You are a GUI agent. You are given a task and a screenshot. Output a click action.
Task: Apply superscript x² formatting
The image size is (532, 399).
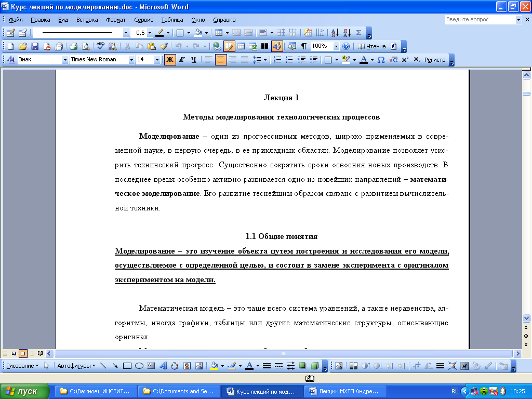[x=405, y=60]
